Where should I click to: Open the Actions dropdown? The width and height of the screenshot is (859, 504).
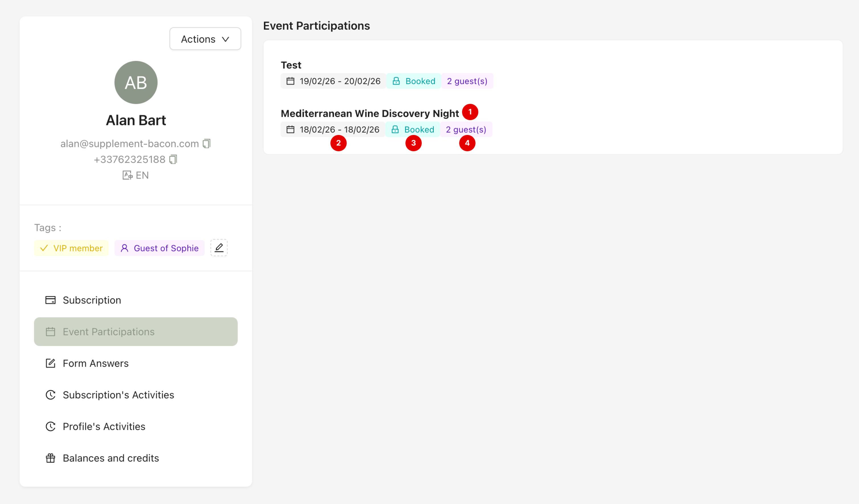click(205, 39)
